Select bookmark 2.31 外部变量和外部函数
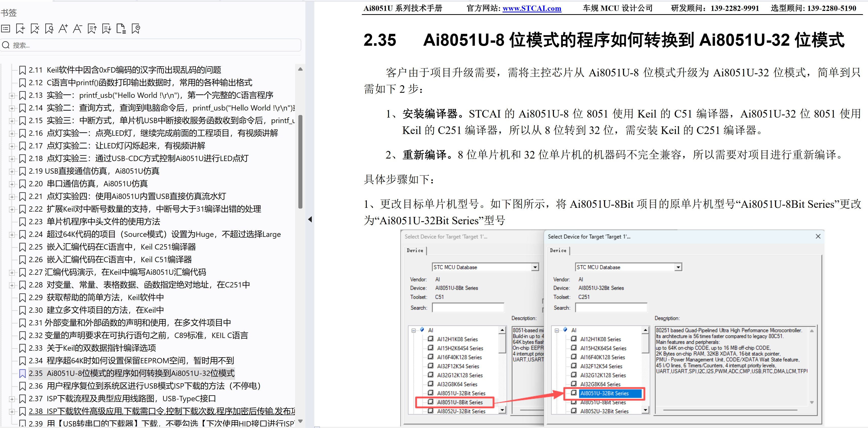868x428 pixels. [x=130, y=323]
